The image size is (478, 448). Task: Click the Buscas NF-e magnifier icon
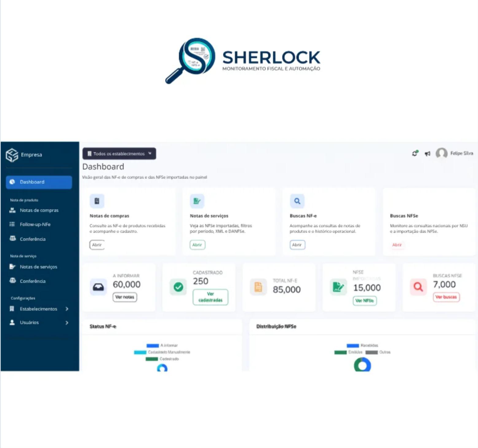pyautogui.click(x=297, y=201)
